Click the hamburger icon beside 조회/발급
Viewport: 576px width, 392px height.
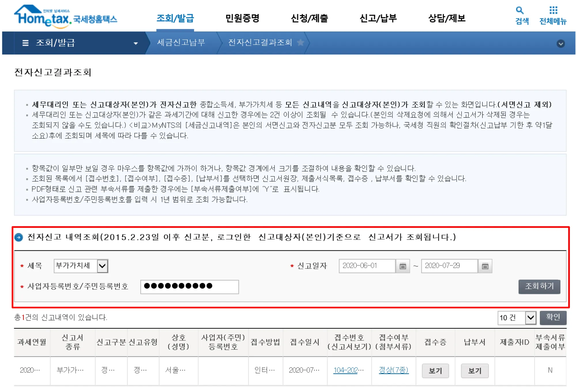(x=25, y=43)
